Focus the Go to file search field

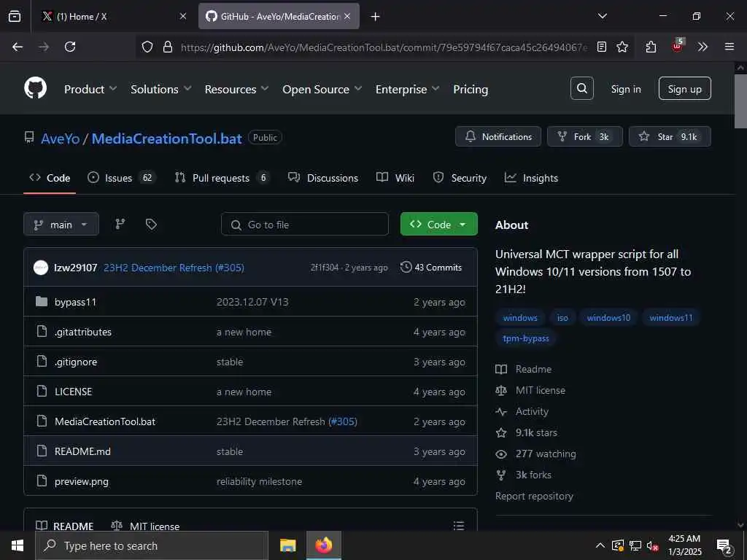pos(305,225)
